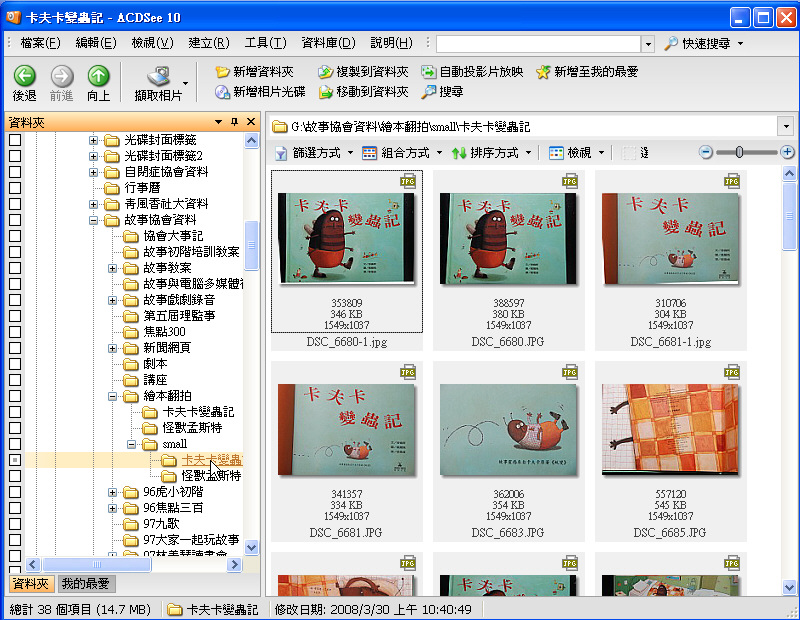Click JPG badge on DSC_6681.JPG thumbnail
The width and height of the screenshot is (800, 620).
[x=408, y=373]
